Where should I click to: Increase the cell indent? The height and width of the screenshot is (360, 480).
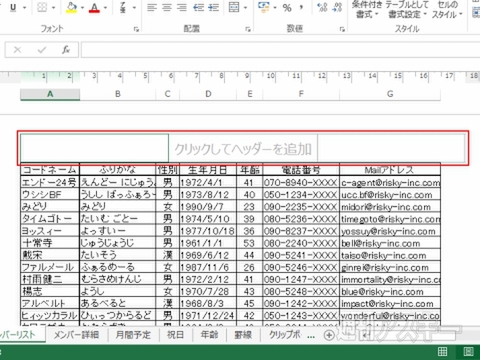pos(213,7)
